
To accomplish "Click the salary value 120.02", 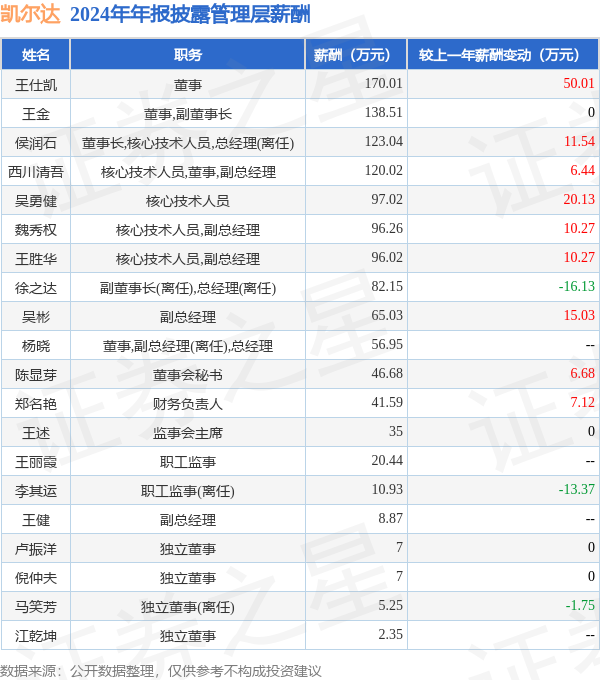I will [384, 170].
